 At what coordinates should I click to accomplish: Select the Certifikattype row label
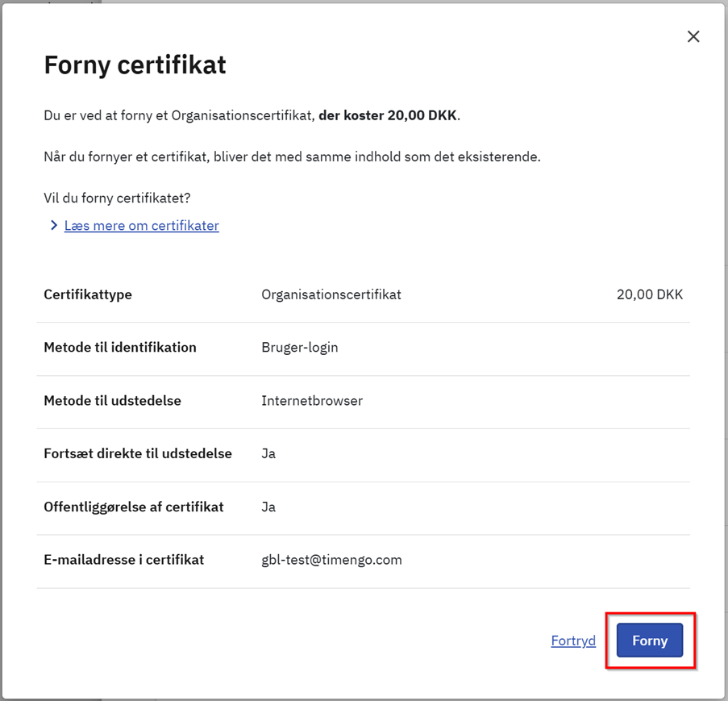pos(88,294)
